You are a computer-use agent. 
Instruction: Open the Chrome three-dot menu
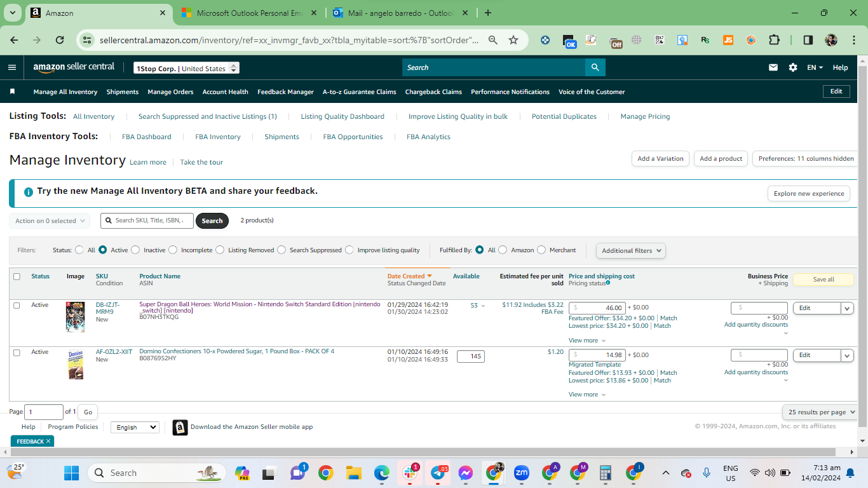[853, 40]
